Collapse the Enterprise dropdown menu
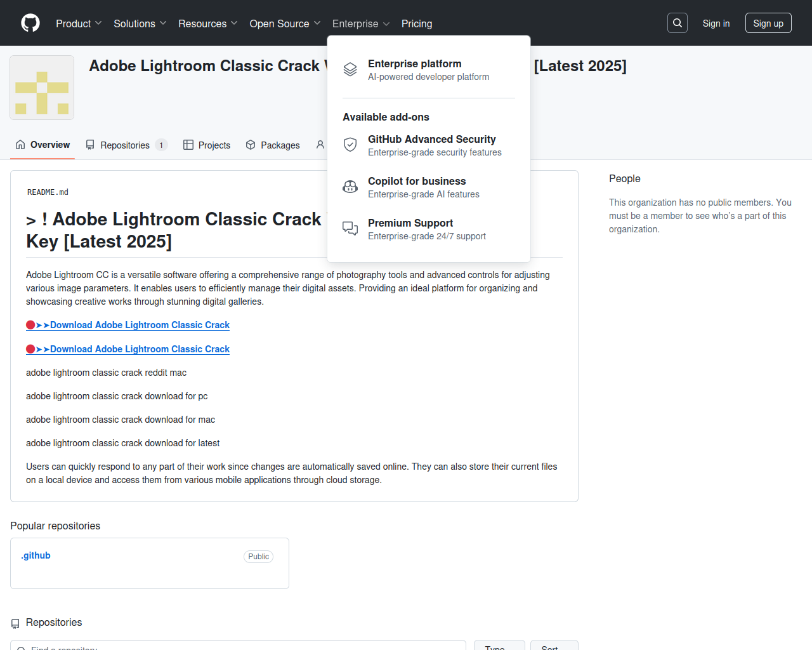Screen dimensions: 812x650 [361, 23]
